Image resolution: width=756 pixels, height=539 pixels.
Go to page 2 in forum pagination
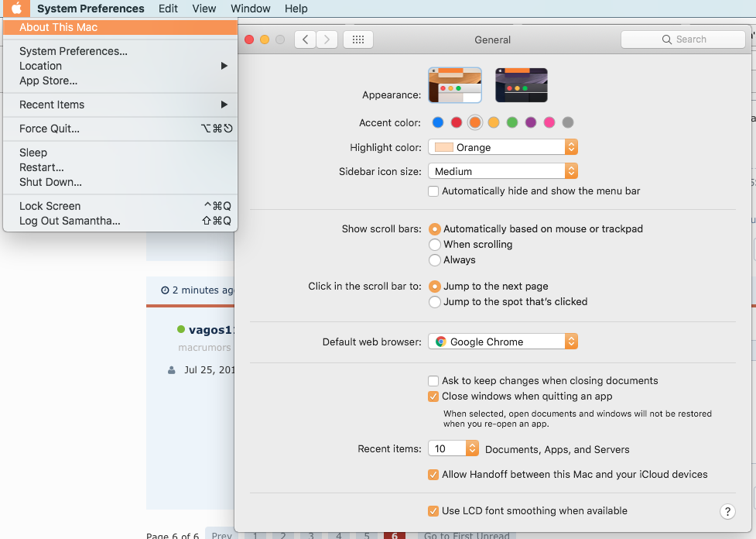point(283,535)
